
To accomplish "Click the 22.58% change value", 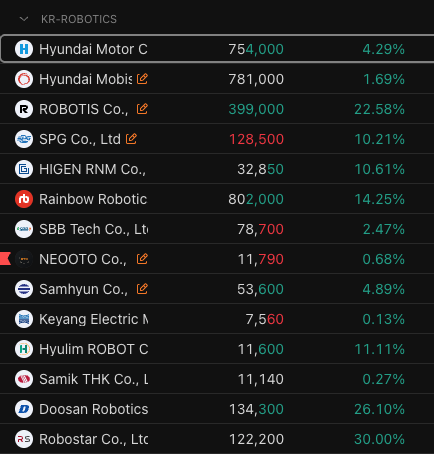I will [x=379, y=109].
